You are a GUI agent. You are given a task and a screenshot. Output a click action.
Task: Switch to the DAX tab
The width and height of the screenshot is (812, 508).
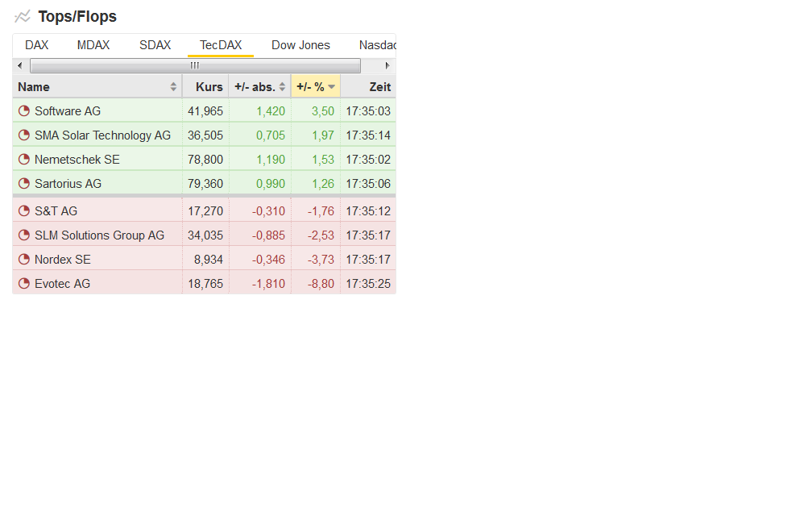37,45
